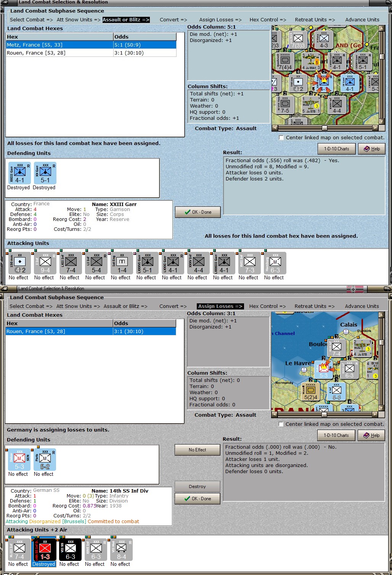Open 1-D-10 Charts in the upper window

pos(337,149)
